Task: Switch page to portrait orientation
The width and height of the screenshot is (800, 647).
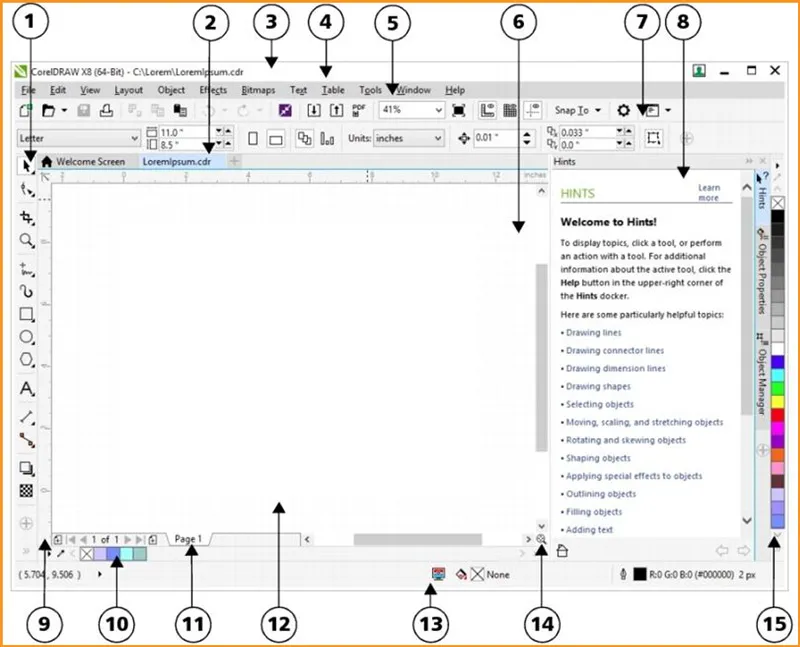Action: pos(253,138)
